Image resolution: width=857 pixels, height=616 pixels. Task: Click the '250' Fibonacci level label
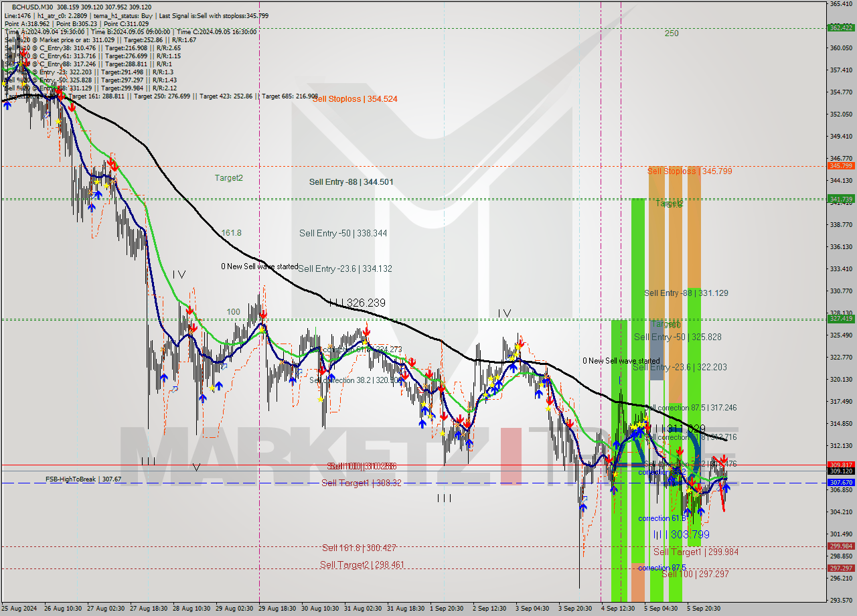[672, 33]
